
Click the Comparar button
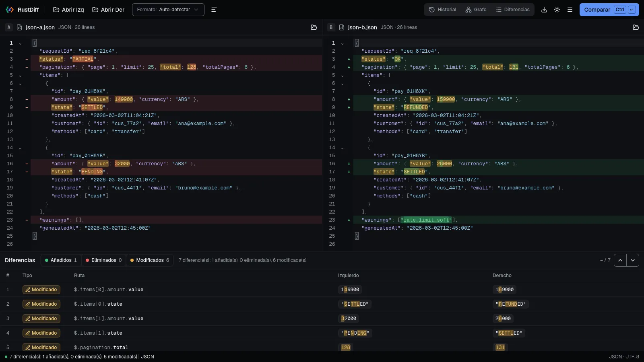(609, 10)
